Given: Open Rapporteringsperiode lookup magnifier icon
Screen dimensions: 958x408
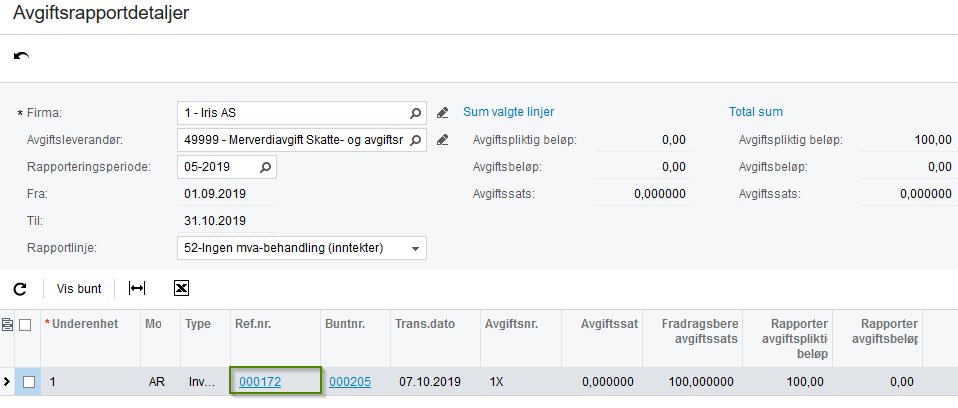Looking at the screenshot, I should click(x=265, y=167).
